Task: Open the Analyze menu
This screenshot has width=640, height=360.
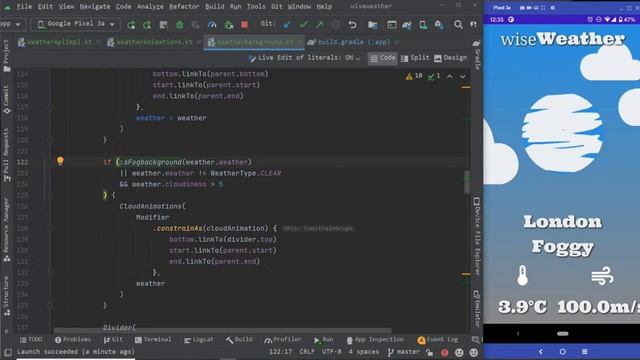Action: pyautogui.click(x=150, y=7)
